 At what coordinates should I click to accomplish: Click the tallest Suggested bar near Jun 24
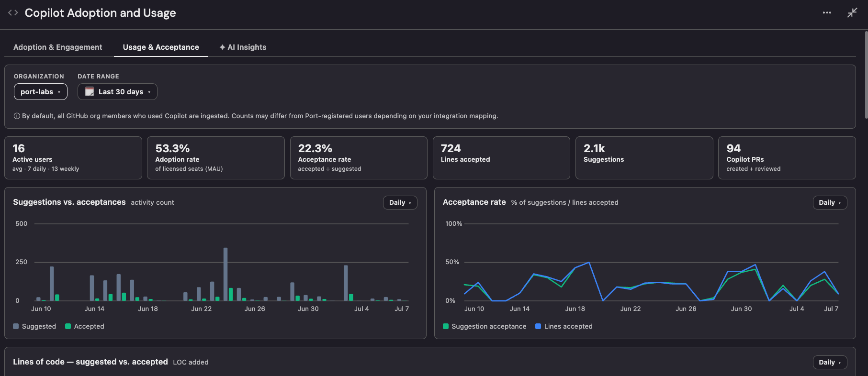(225, 274)
